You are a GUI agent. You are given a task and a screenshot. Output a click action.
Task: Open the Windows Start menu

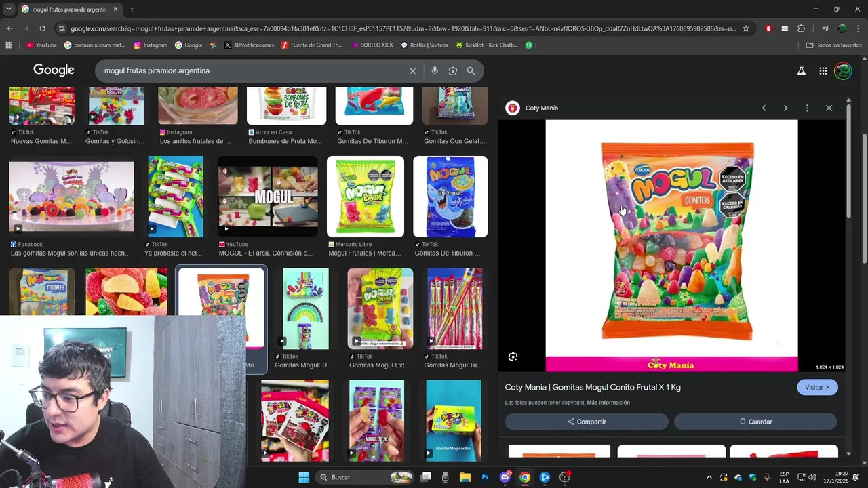coord(304,477)
